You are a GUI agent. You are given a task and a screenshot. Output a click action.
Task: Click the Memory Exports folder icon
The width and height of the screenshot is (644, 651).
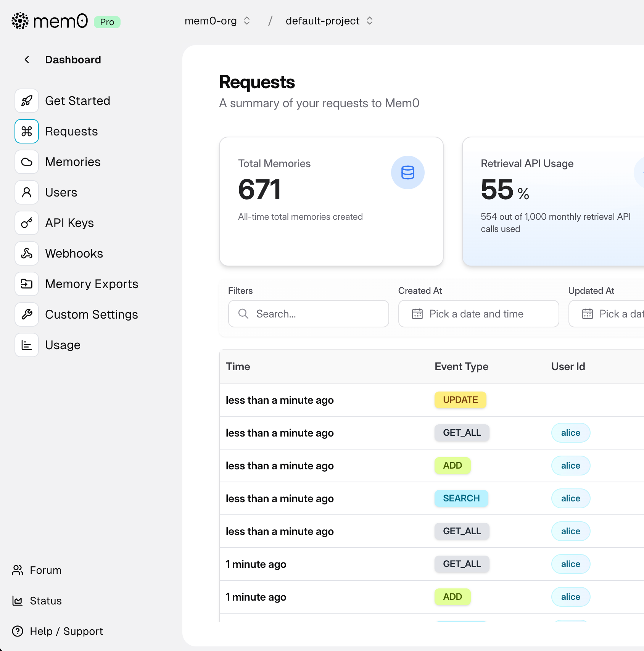click(27, 284)
